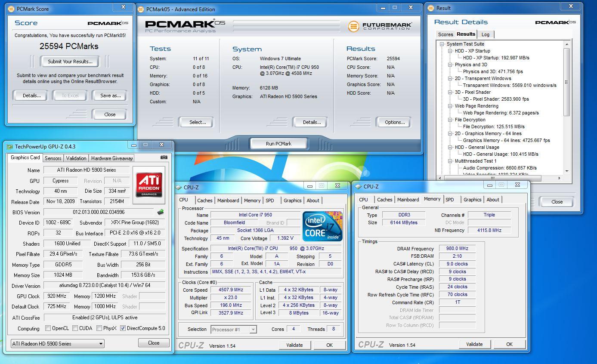Select 'Physics and 3D: 471.756 fps' row
Image resolution: width=597 pixels, height=364 pixels.
[493, 71]
